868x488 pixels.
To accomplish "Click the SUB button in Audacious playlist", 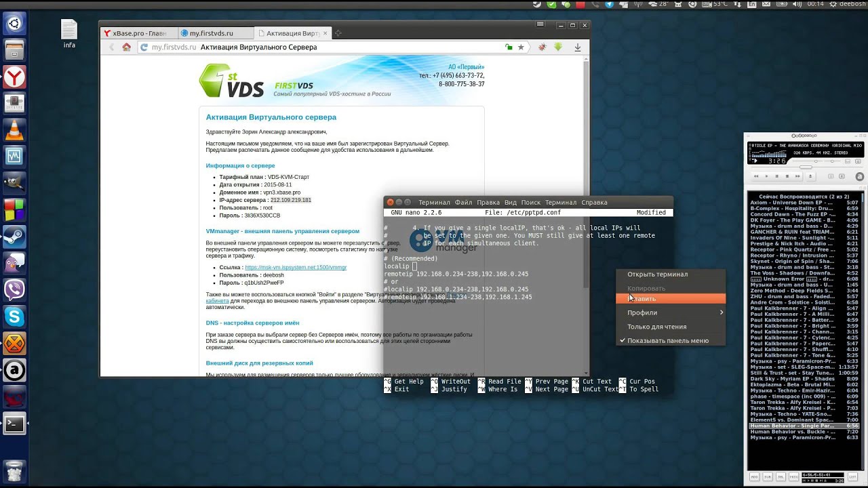I will coord(768,476).
